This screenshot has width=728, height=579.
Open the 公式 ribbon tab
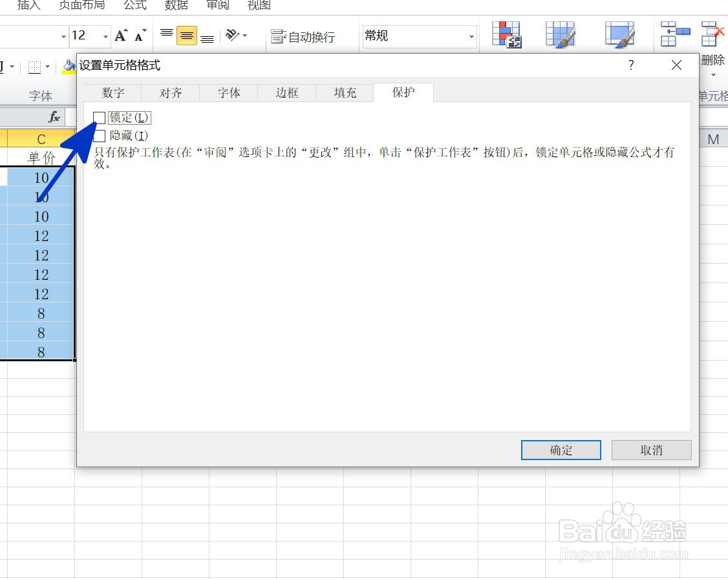[x=135, y=5]
